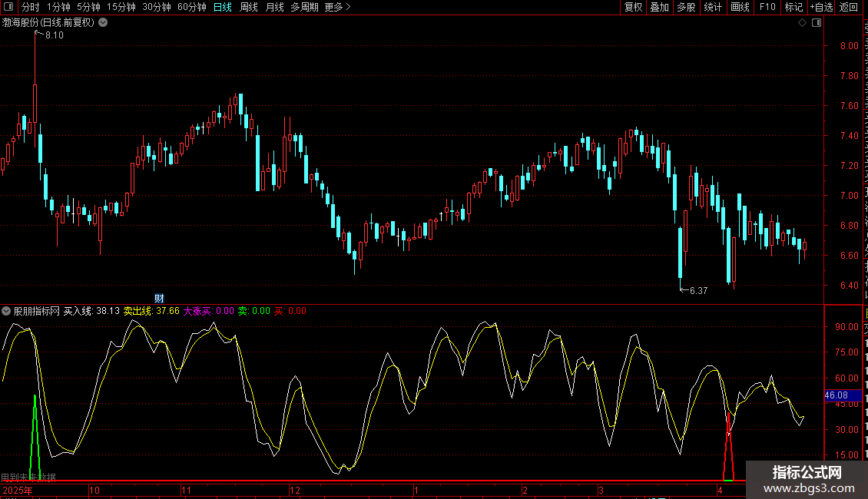Select the 5分钟 period tab

(88, 7)
